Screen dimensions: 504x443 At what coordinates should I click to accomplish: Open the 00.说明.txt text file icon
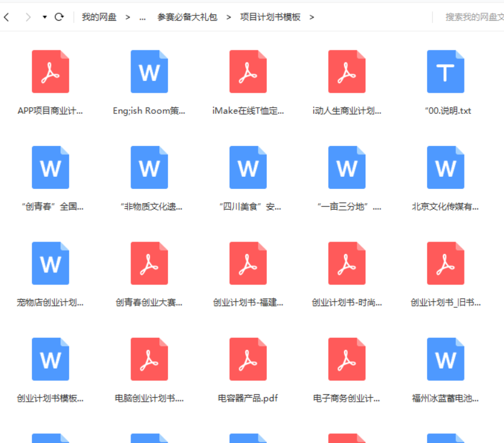pos(446,72)
